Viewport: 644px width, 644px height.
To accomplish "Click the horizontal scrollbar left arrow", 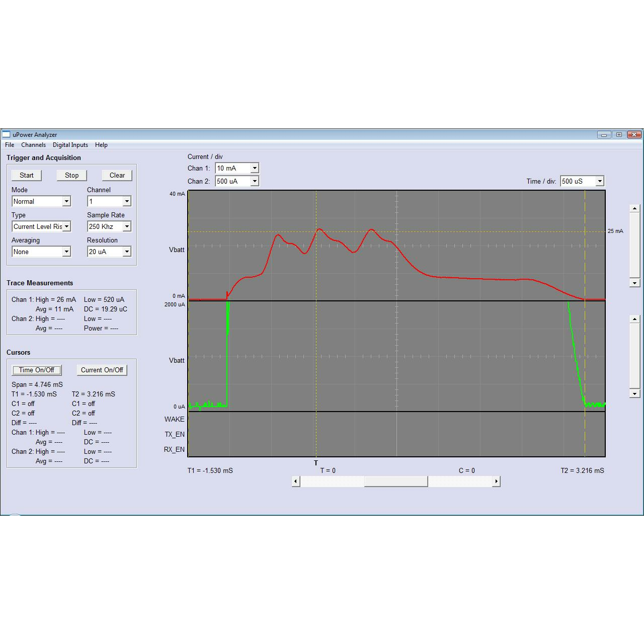I will click(x=296, y=481).
